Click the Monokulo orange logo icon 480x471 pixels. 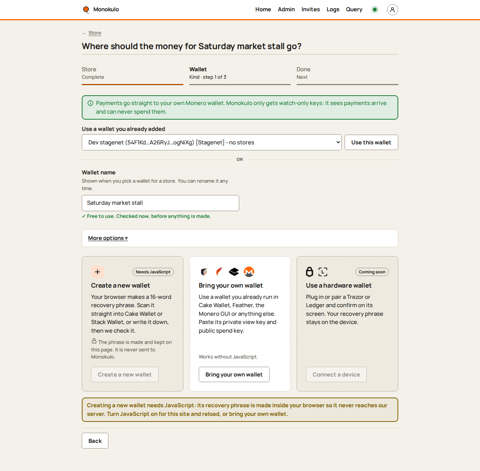[86, 9]
